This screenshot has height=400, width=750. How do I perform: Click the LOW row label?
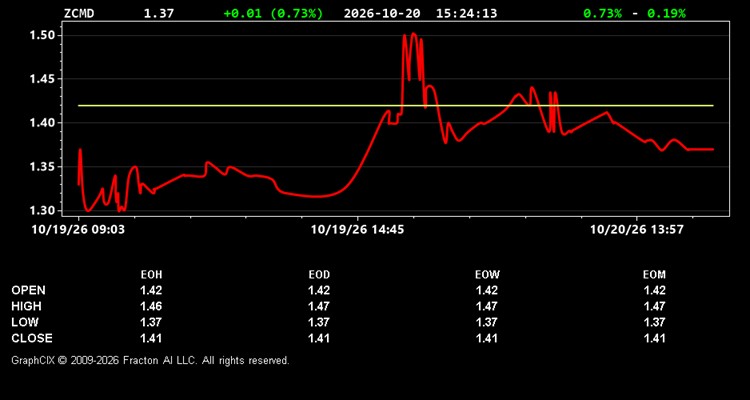[25, 322]
